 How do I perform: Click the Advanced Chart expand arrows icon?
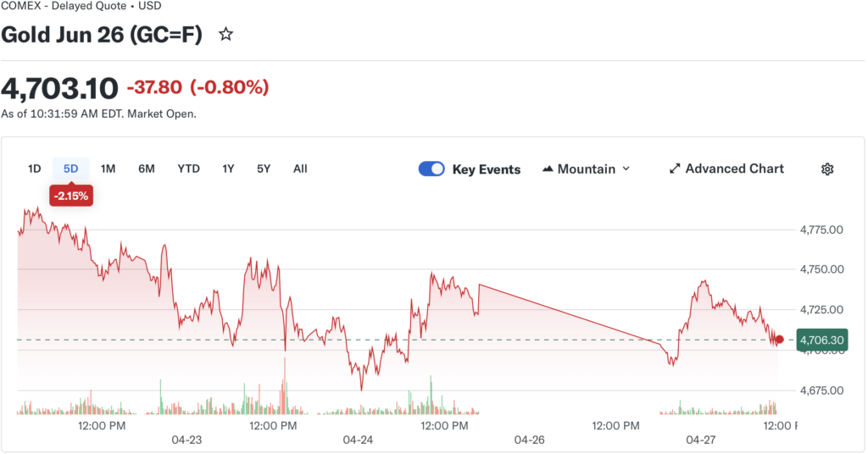675,169
